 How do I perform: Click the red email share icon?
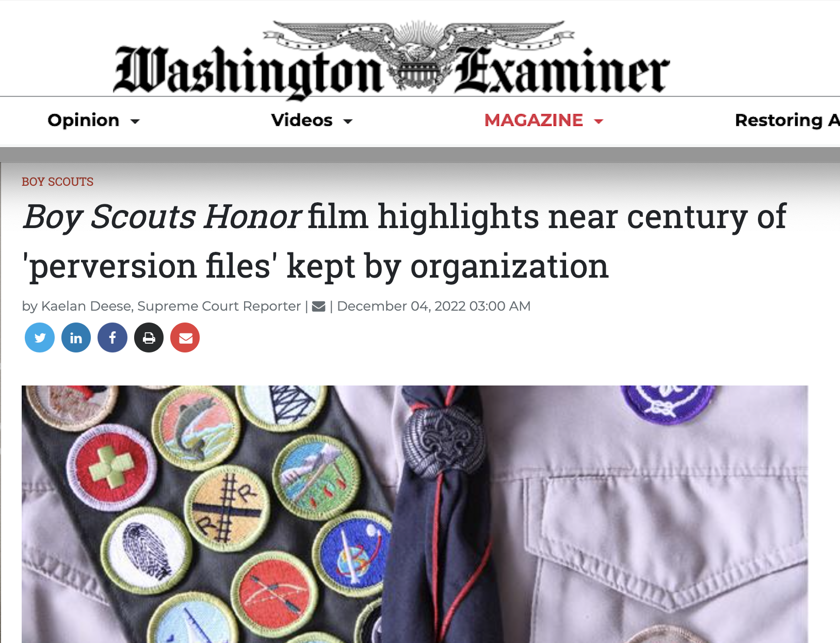coord(185,338)
